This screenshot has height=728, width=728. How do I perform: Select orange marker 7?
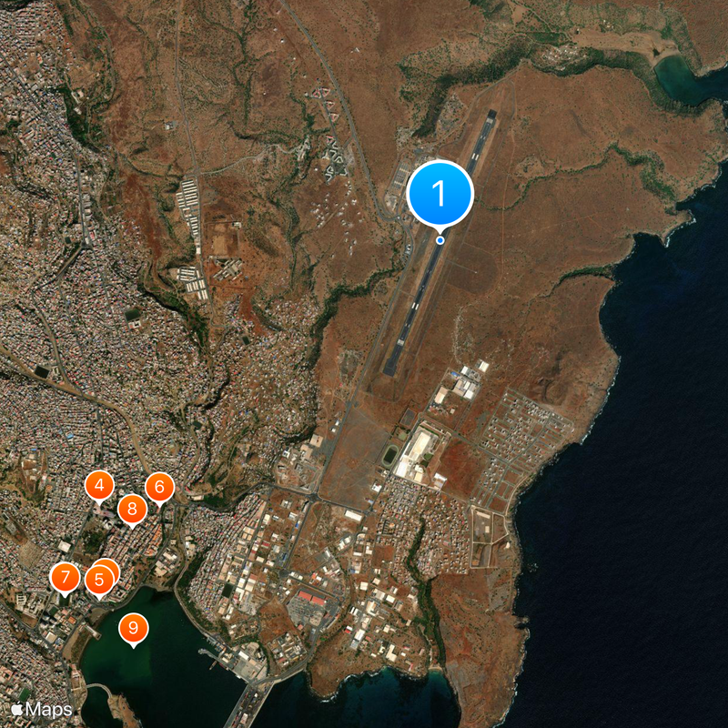click(x=66, y=574)
